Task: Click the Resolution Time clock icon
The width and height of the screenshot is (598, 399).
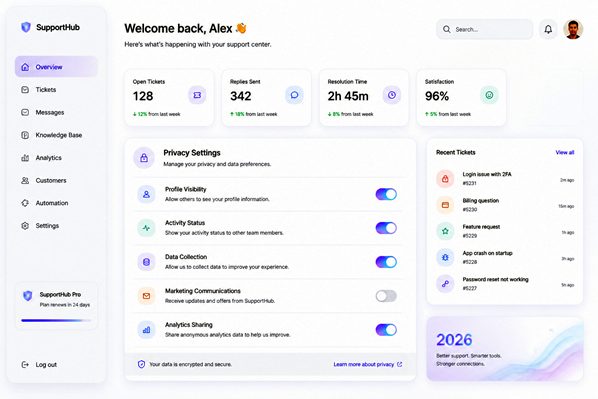Action: pos(392,95)
